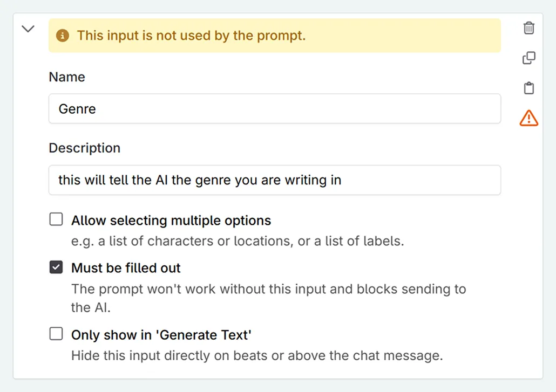Click the 'Must be filled out' label
Image resolution: width=556 pixels, height=392 pixels.
click(126, 267)
